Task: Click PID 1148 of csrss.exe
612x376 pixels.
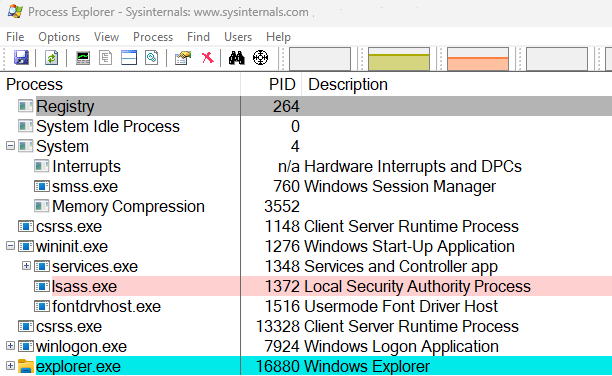Action: click(282, 226)
